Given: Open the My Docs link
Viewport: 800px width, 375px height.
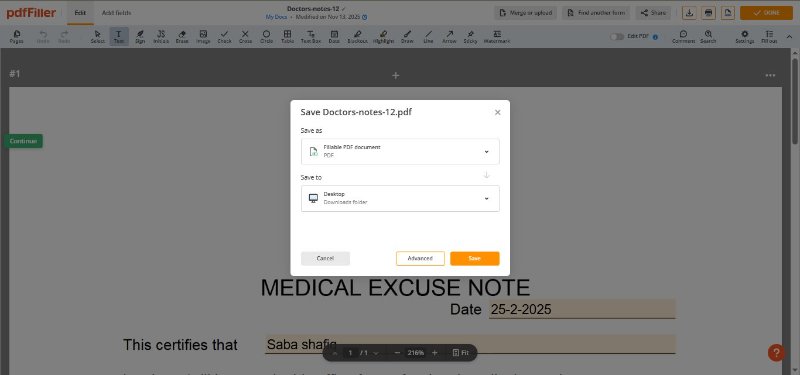Looking at the screenshot, I should coord(276,17).
